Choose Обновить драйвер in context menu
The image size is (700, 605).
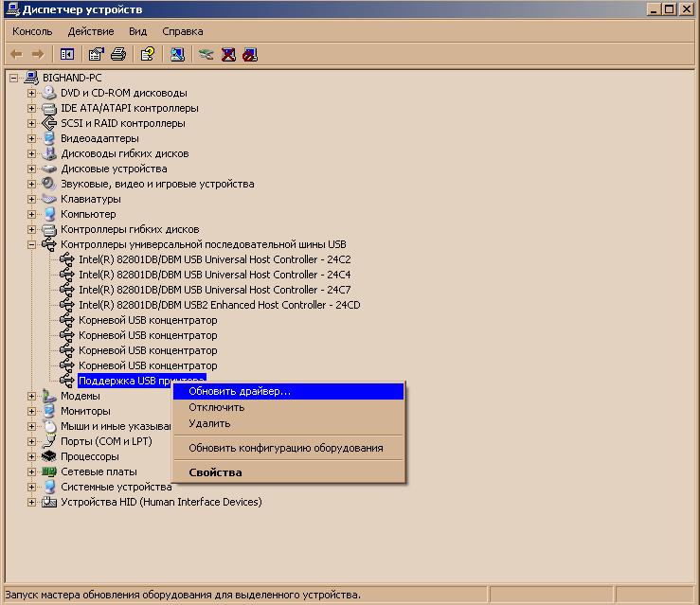tap(240, 391)
